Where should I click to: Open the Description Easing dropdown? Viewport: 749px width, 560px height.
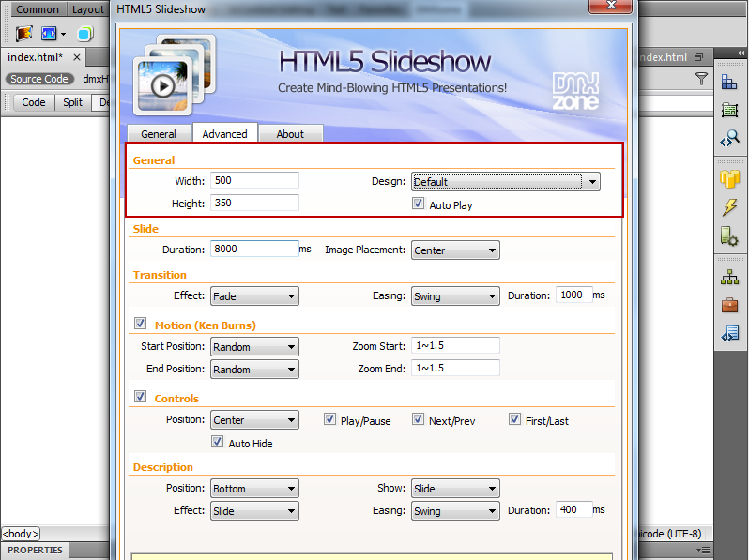(x=455, y=511)
